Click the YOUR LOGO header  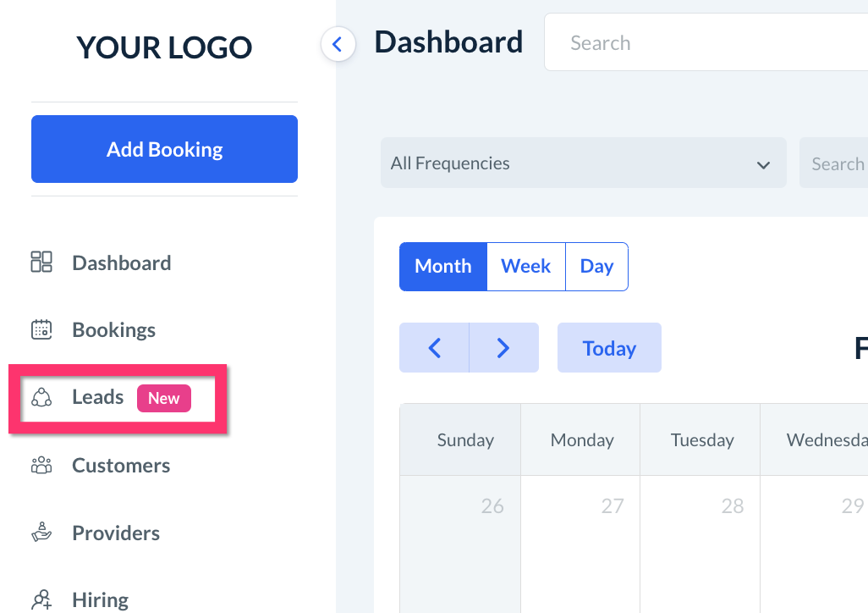tap(164, 47)
